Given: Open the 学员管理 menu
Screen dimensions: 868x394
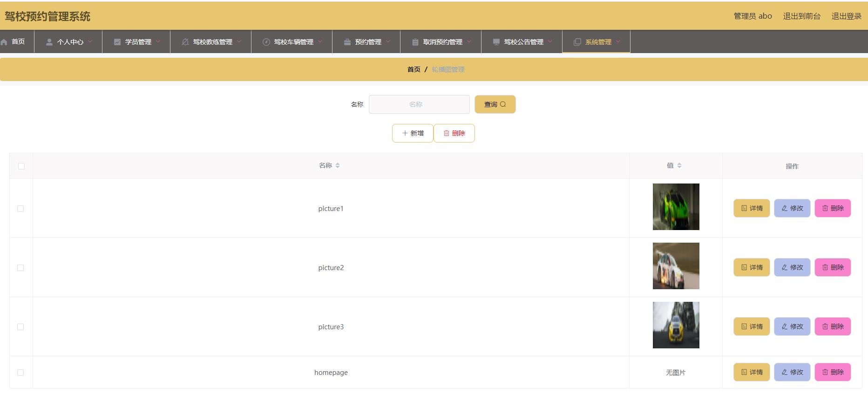Looking at the screenshot, I should pyautogui.click(x=136, y=42).
